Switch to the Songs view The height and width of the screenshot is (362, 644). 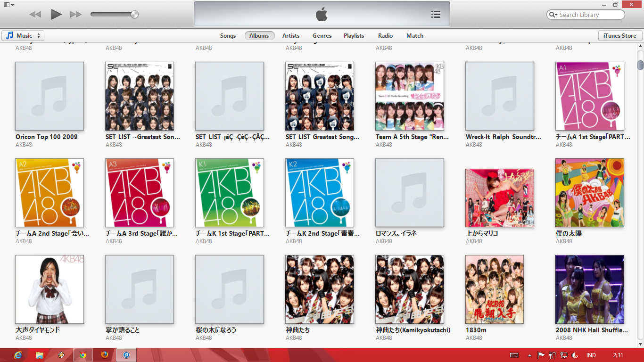(228, 35)
